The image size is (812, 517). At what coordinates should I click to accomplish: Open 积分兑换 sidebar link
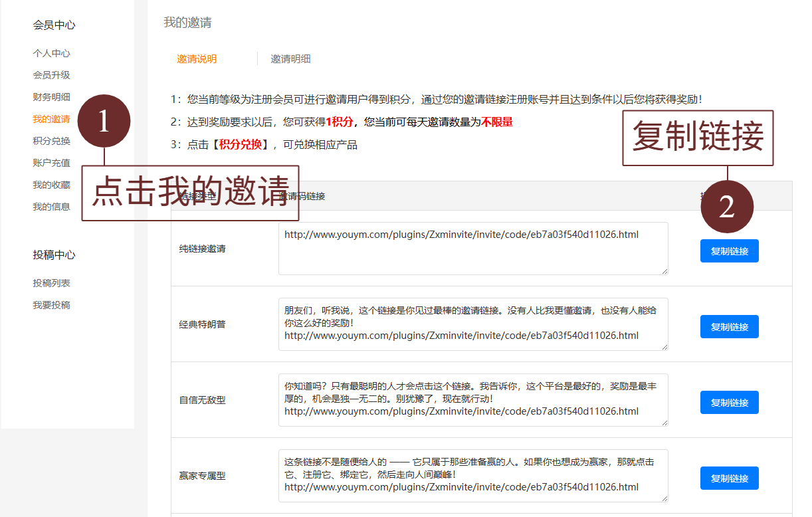point(52,141)
